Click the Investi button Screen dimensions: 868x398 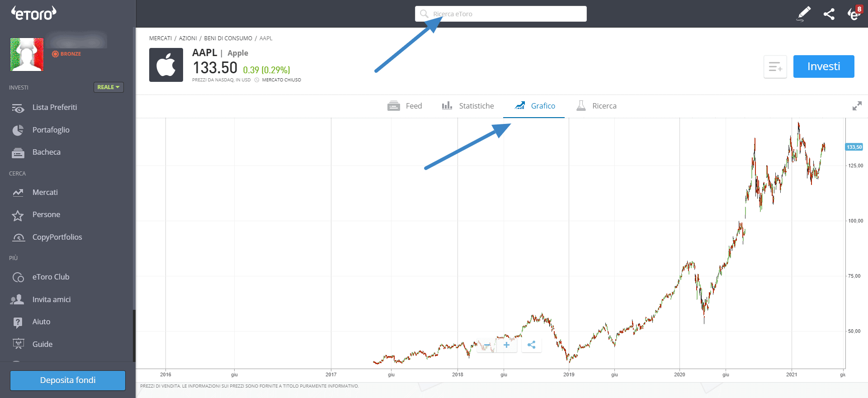[824, 66]
